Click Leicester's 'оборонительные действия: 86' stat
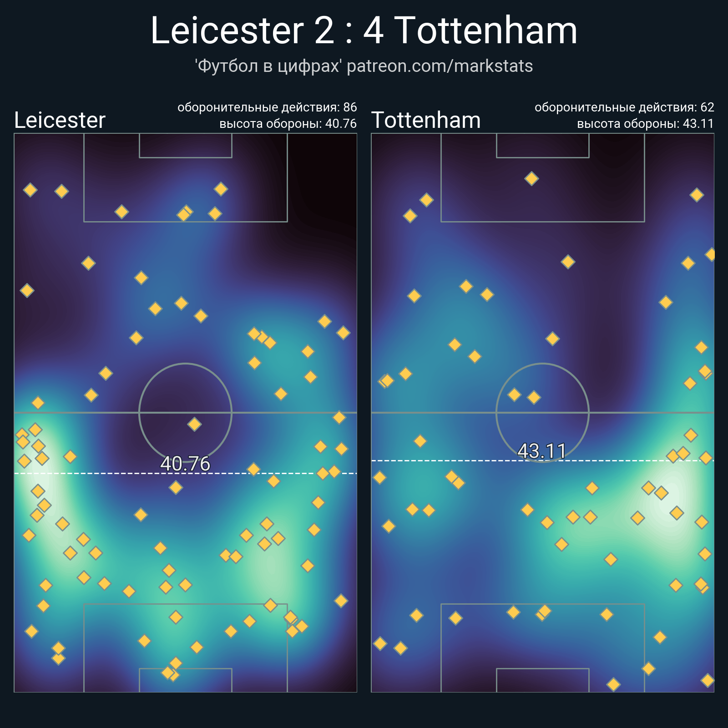This screenshot has width=728, height=728. click(x=267, y=107)
